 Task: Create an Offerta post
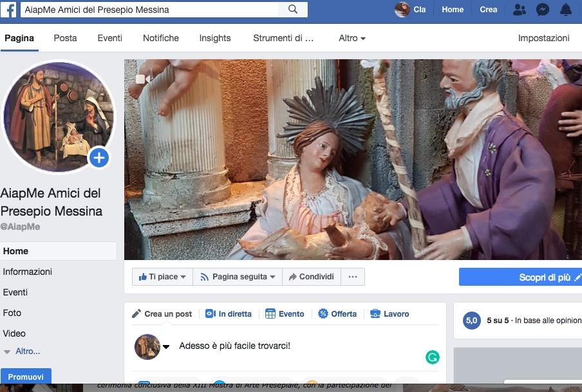click(337, 314)
